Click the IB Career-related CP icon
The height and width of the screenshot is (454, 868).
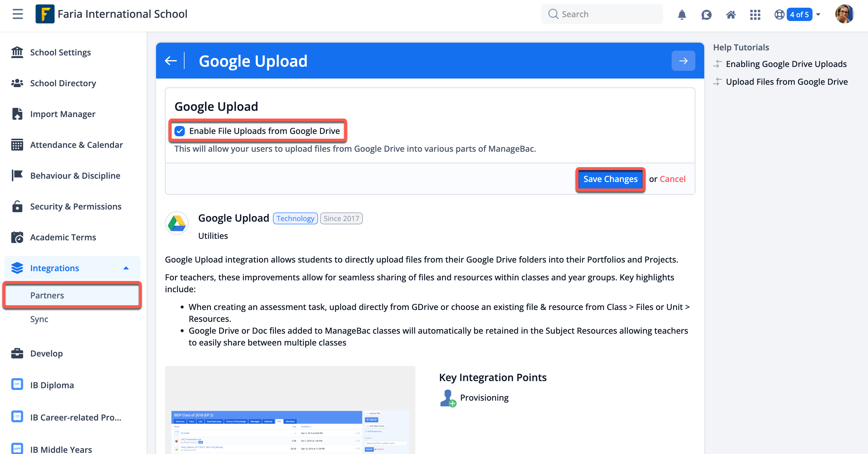click(x=17, y=417)
